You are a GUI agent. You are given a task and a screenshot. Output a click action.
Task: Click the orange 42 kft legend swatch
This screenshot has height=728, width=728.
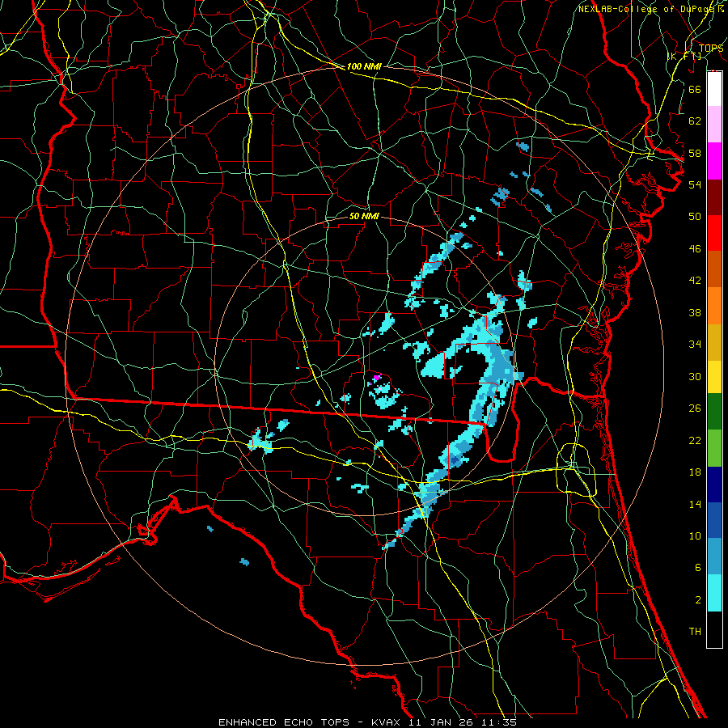pyautogui.click(x=714, y=305)
